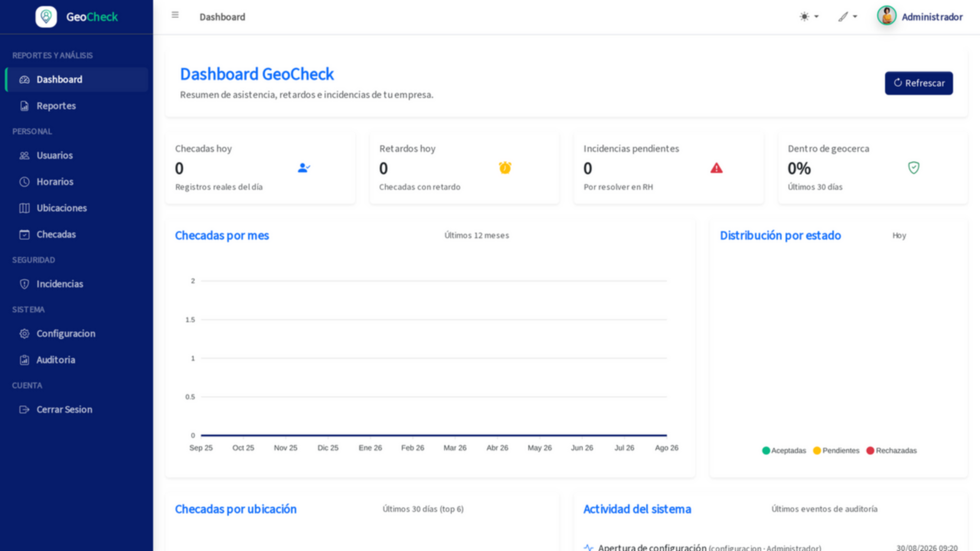Toggle Pendientes legend yellow swatch
Screen dimensions: 980x551
point(817,451)
